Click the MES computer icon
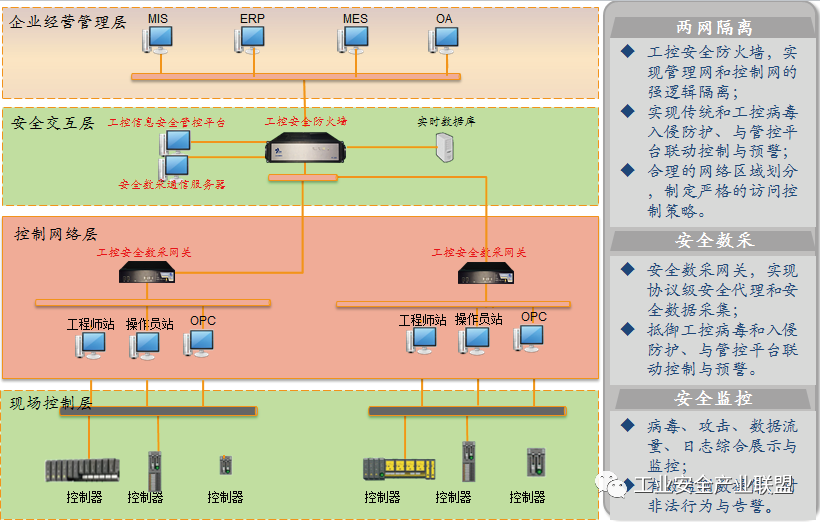The width and height of the screenshot is (820, 522). [354, 39]
